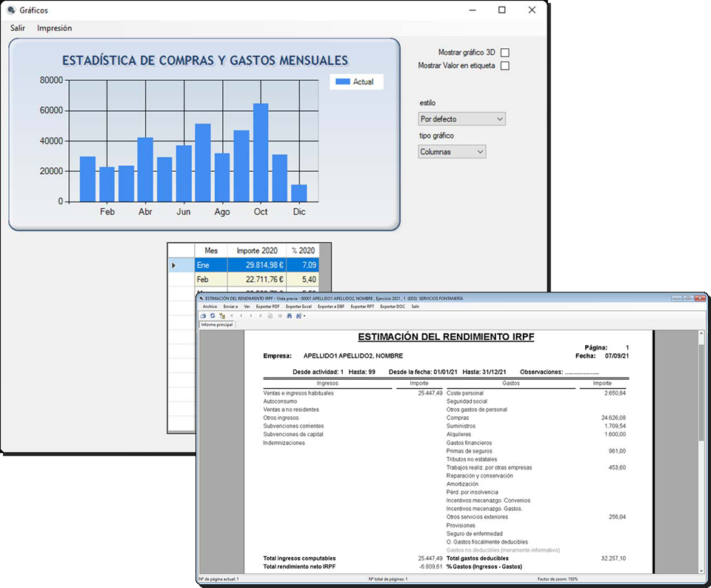Screen dimensions: 711x588
Task: Close the IRPF report window
Action: (701, 298)
